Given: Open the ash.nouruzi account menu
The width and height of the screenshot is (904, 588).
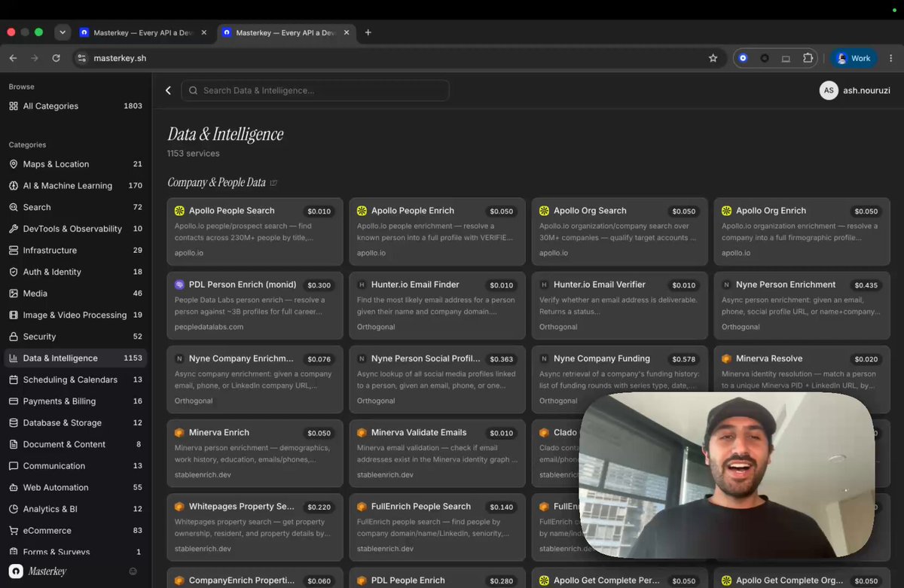Looking at the screenshot, I should tap(855, 90).
